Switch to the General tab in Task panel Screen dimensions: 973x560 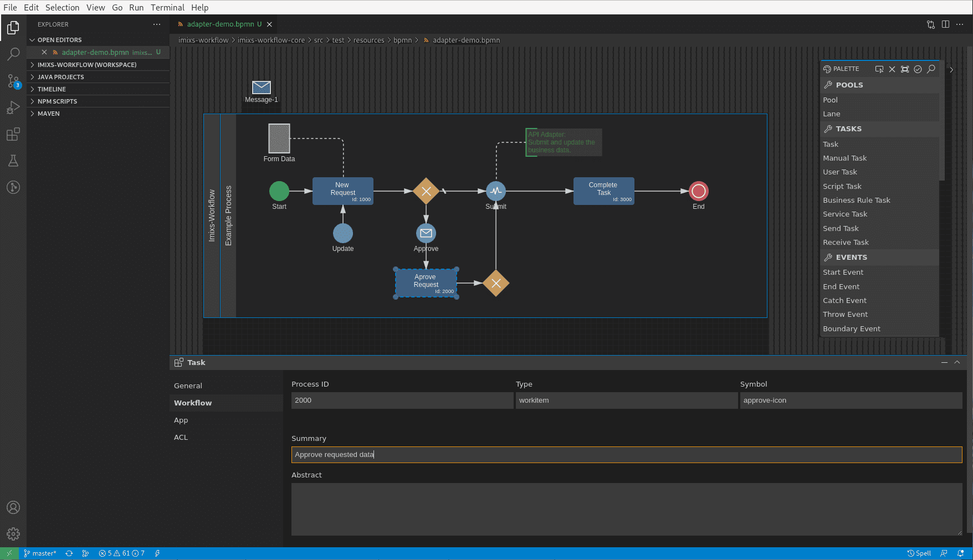point(188,385)
